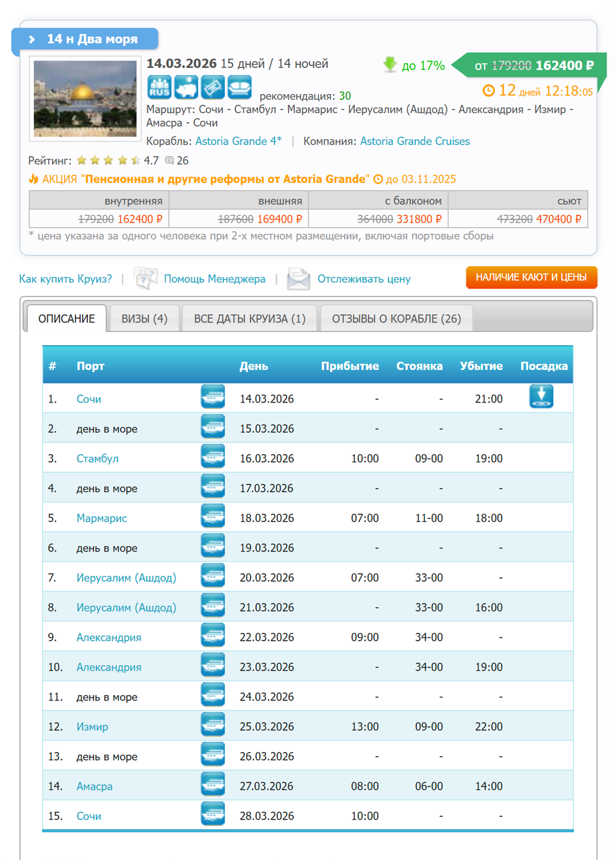
Task: Click the ticket icon under cruise date
Action: (213, 88)
